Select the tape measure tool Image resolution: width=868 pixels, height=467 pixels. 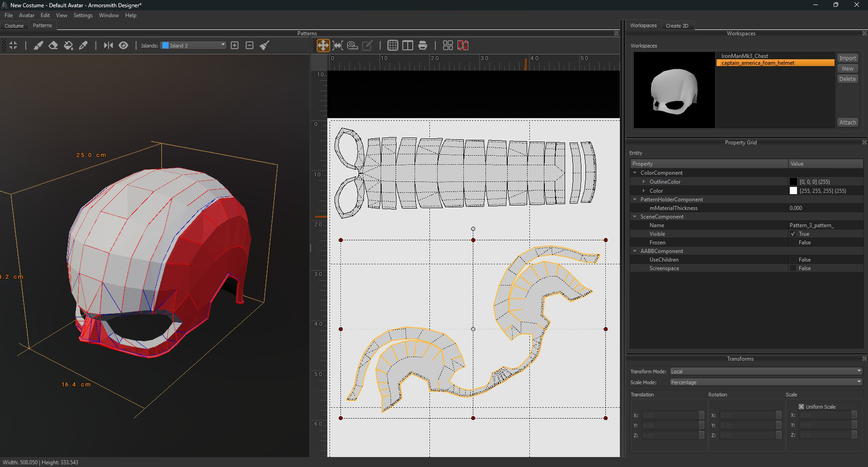(x=353, y=45)
